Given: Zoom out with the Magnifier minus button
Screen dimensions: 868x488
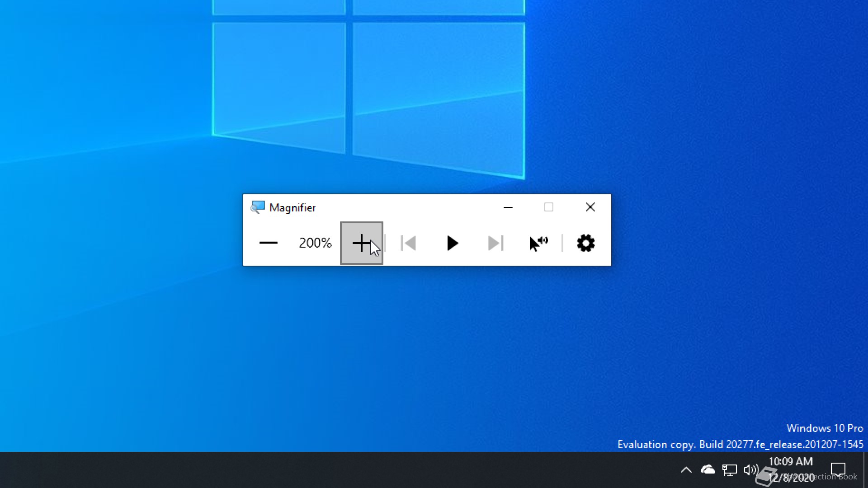Looking at the screenshot, I should 269,243.
